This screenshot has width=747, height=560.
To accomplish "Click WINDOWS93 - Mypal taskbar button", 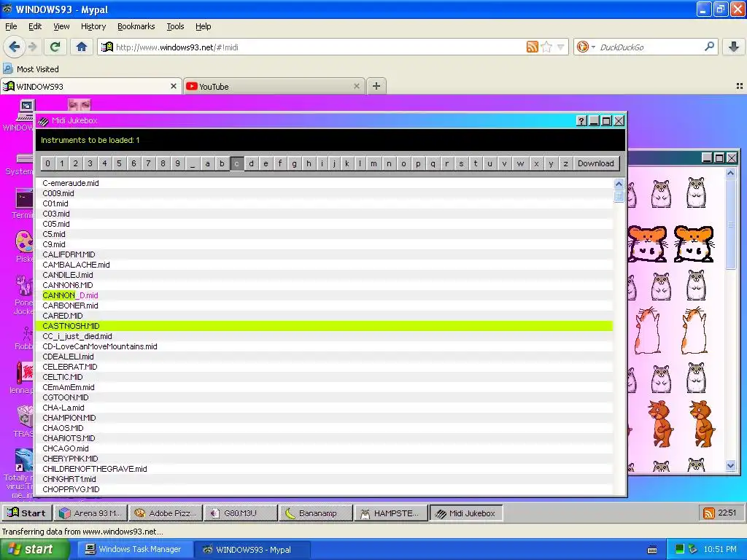I will tap(252, 549).
